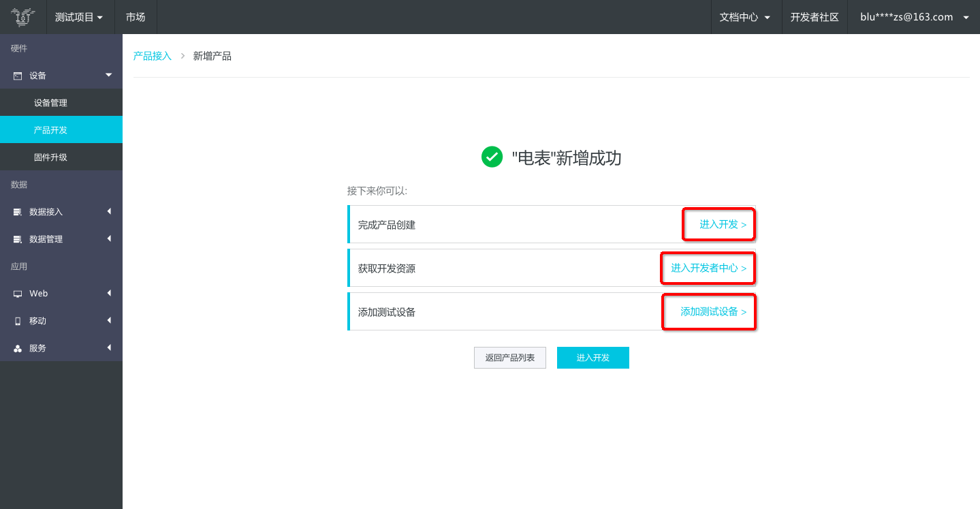The width and height of the screenshot is (980, 509).
Task: Click the 应用 sidebar section header
Action: pyautogui.click(x=19, y=266)
